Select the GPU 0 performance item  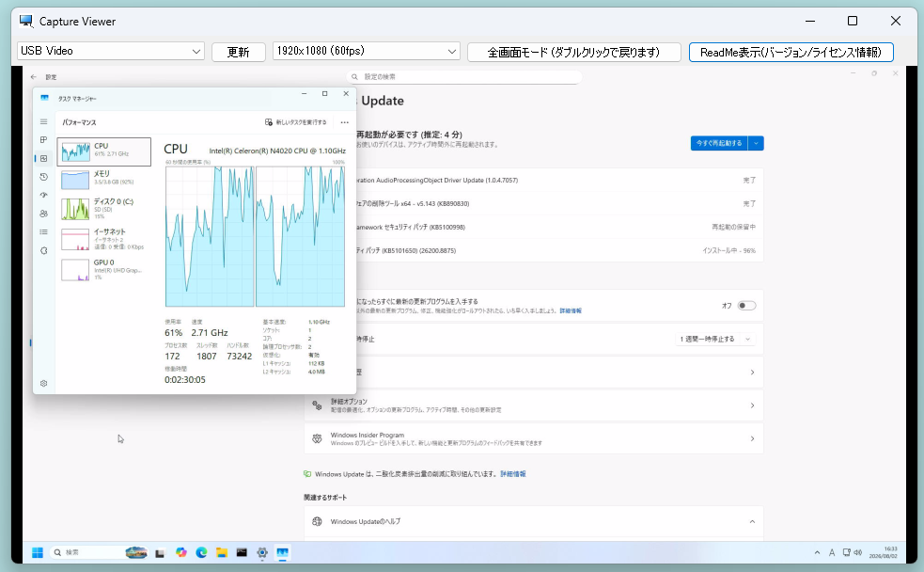(x=103, y=269)
